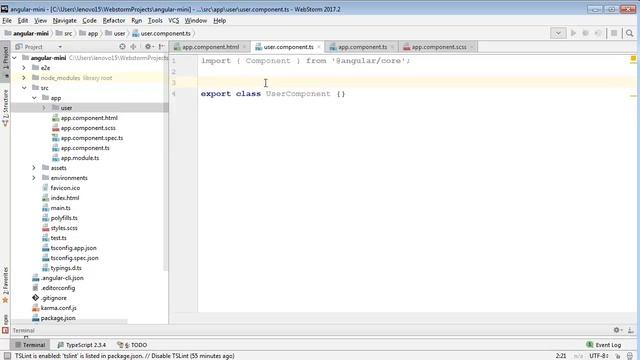Viewport: 640px width, 360px height.
Task: Select package.json in project tree
Action: tap(58, 318)
